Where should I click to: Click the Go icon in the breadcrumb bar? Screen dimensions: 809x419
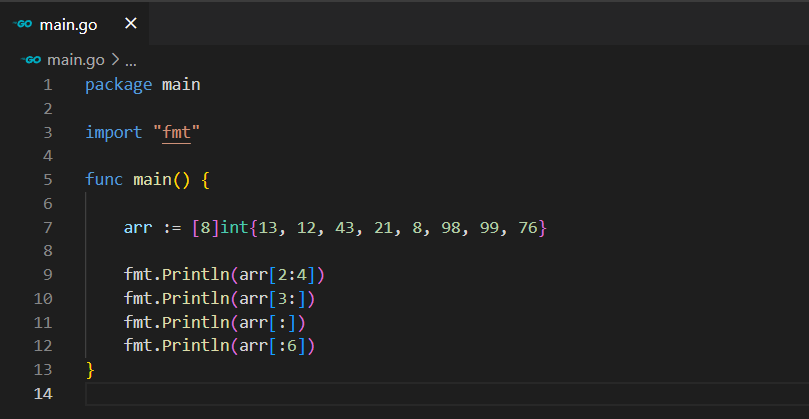click(31, 59)
